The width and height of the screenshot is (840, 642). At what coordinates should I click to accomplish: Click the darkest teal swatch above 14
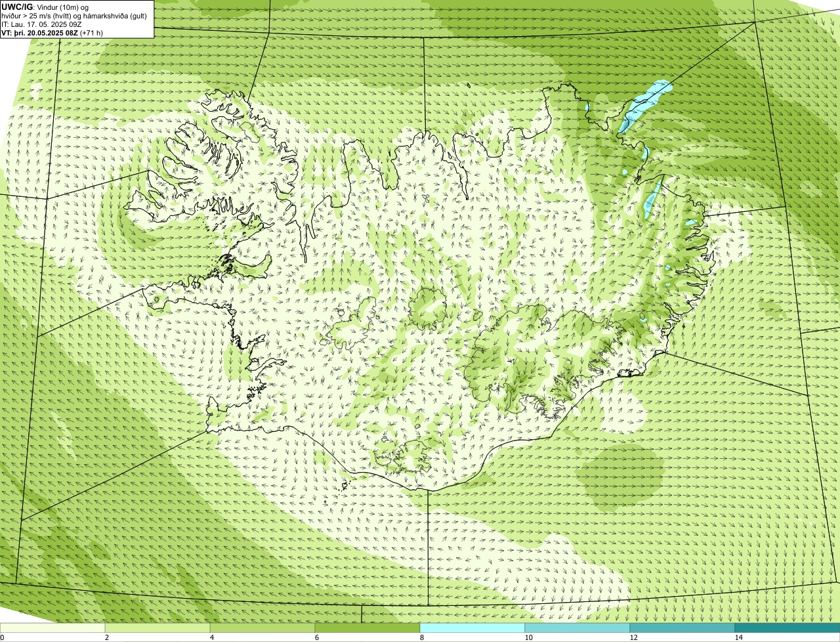pyautogui.click(x=787, y=628)
